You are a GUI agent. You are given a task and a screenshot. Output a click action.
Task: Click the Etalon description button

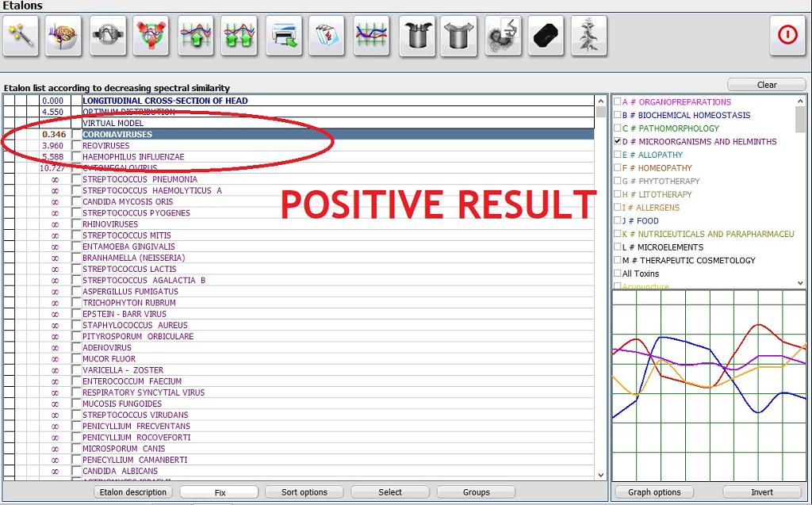pos(133,492)
